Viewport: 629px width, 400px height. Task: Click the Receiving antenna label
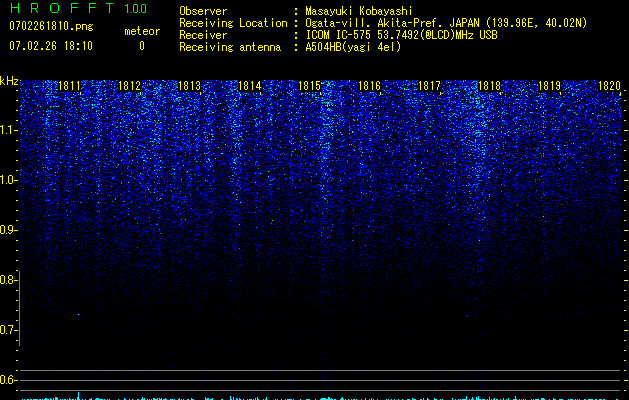pyautogui.click(x=230, y=47)
